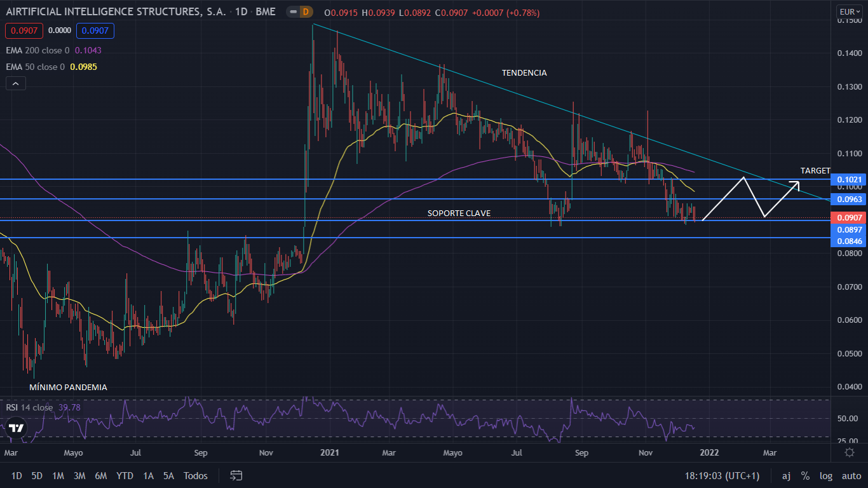Viewport: 868px width, 488px height.
Task: Click the red 0.0907 sell price box
Action: tap(22, 30)
